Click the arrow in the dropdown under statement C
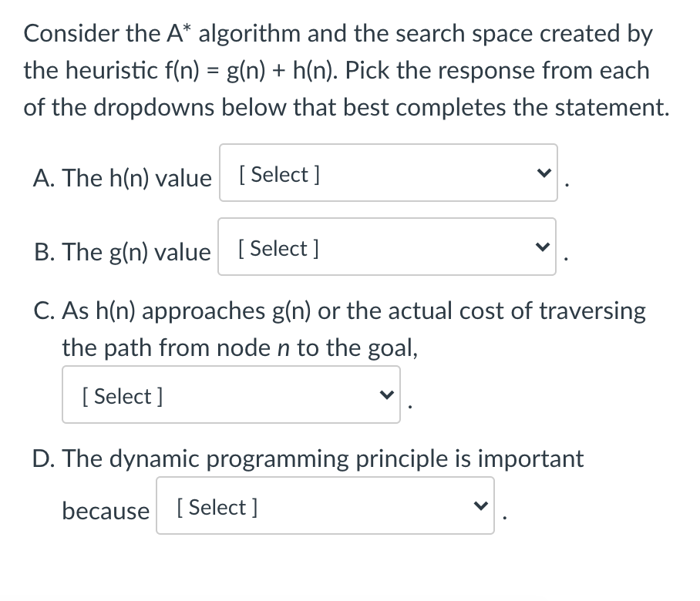Viewport: 700px width, 601px height. click(386, 395)
